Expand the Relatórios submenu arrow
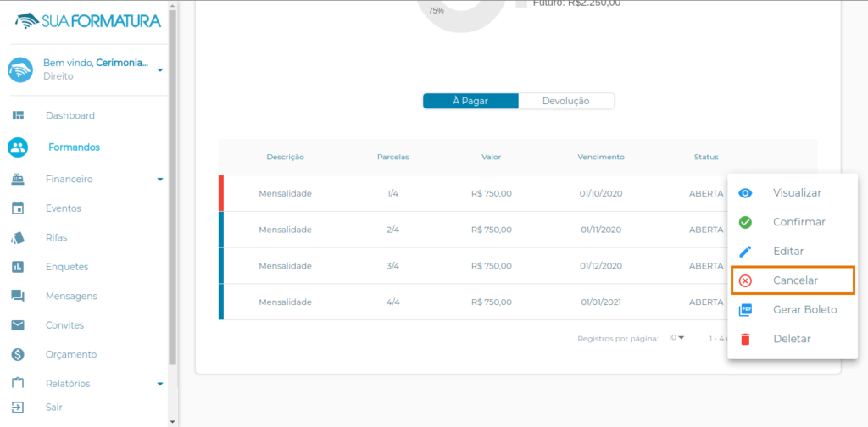 [x=160, y=384]
